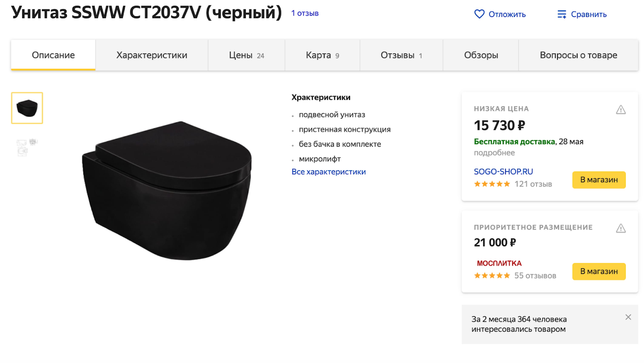Select the black toilet thumbnail
The width and height of the screenshot is (644, 363).
pyautogui.click(x=27, y=108)
